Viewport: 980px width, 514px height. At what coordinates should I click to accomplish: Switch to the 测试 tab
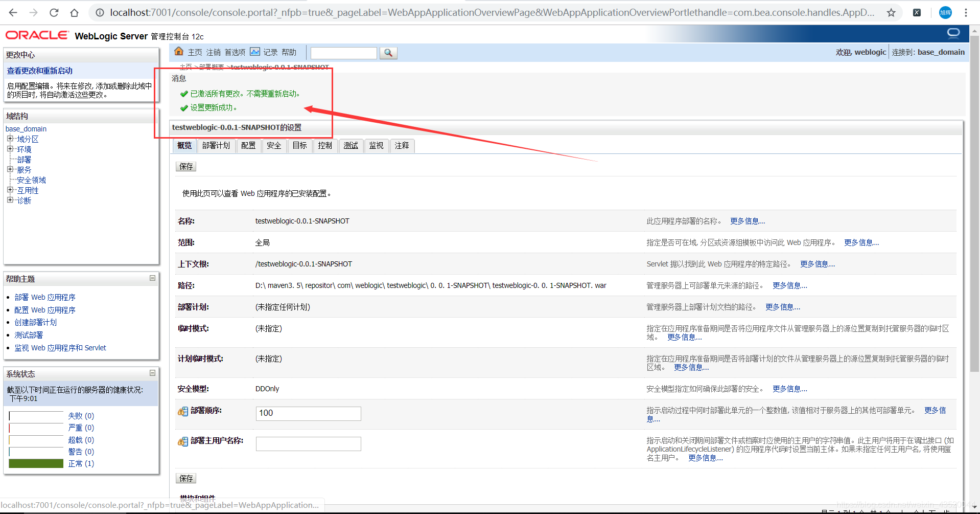(x=351, y=146)
